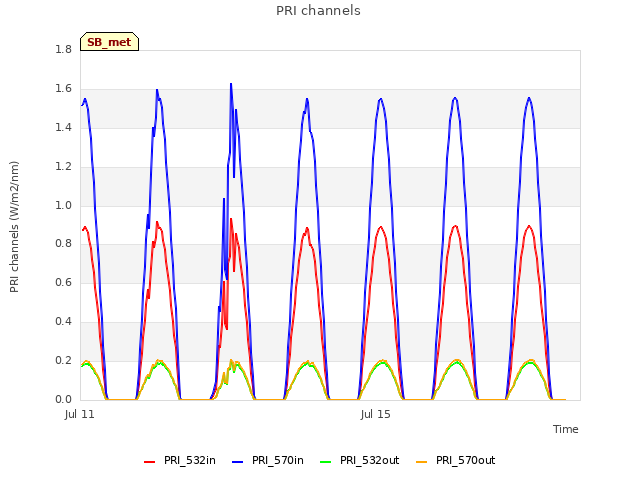This screenshot has width=640, height=480.
Task: Click the 1.8 y-axis tick label
Action: pos(63,49)
